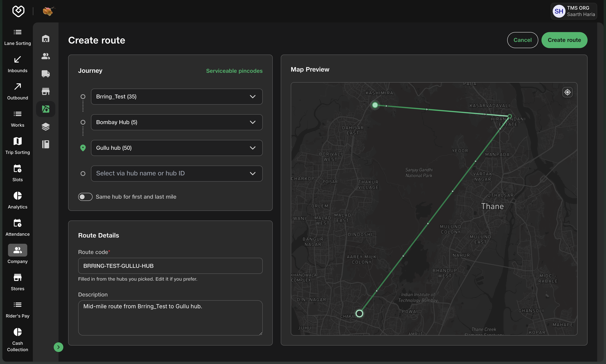This screenshot has height=364, width=606.
Task: Open the Gullu hub (50) dropdown
Action: [177, 148]
